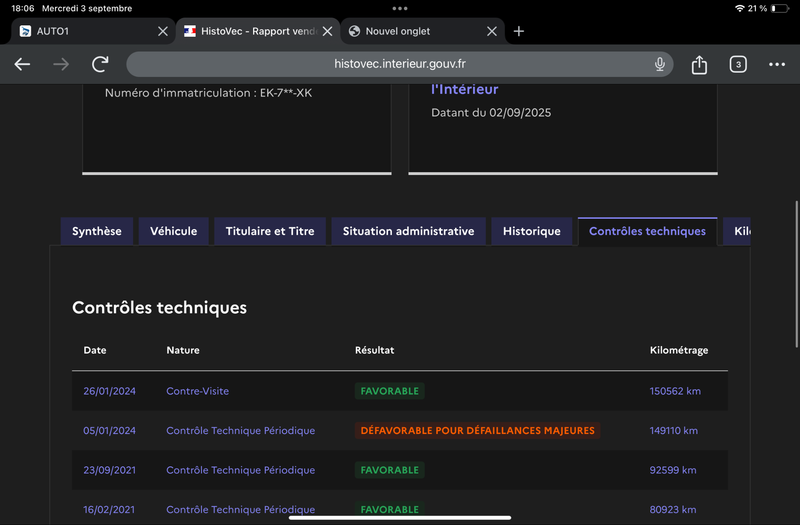Close the AUTO1 tab
Image resolution: width=800 pixels, height=525 pixels.
[163, 31]
